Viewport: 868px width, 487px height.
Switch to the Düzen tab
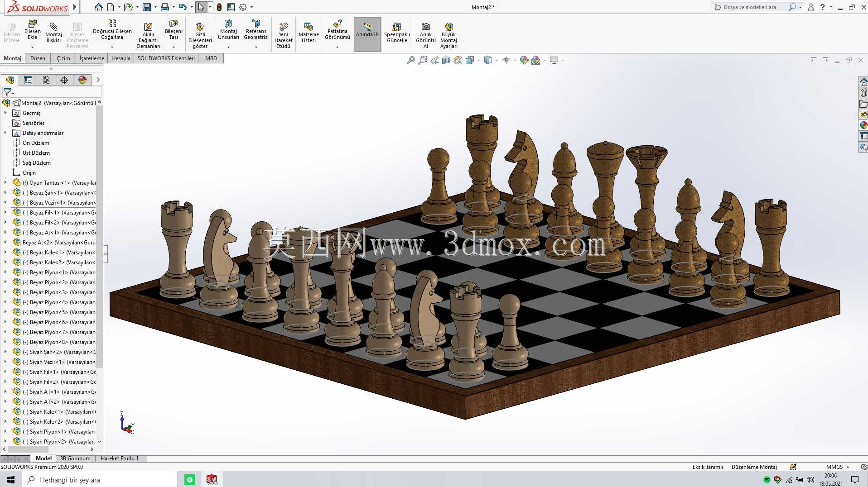coord(38,58)
